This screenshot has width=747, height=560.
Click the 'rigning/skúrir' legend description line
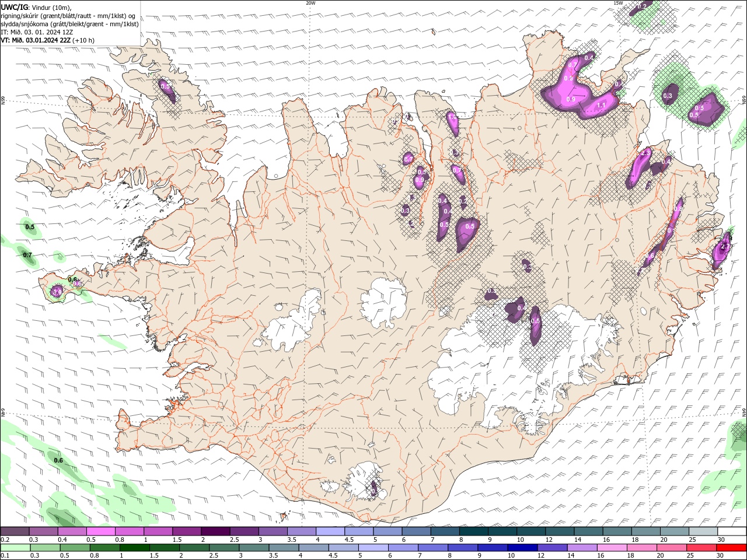pos(68,16)
